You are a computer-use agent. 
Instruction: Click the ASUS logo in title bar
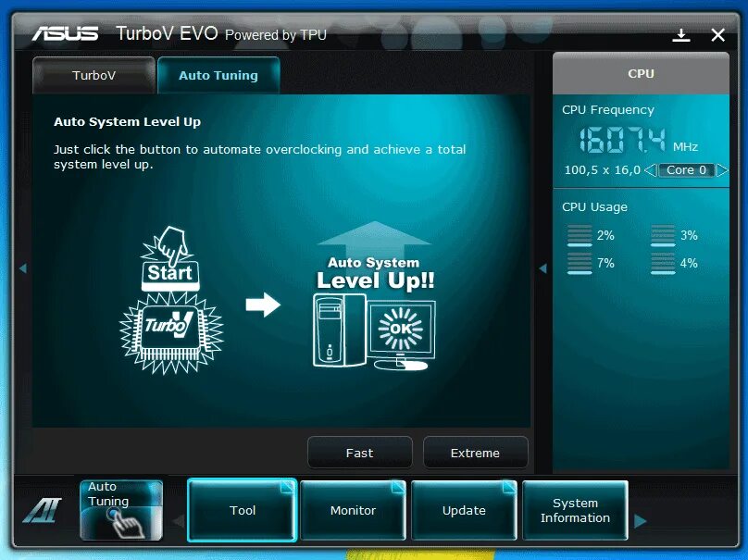point(66,34)
